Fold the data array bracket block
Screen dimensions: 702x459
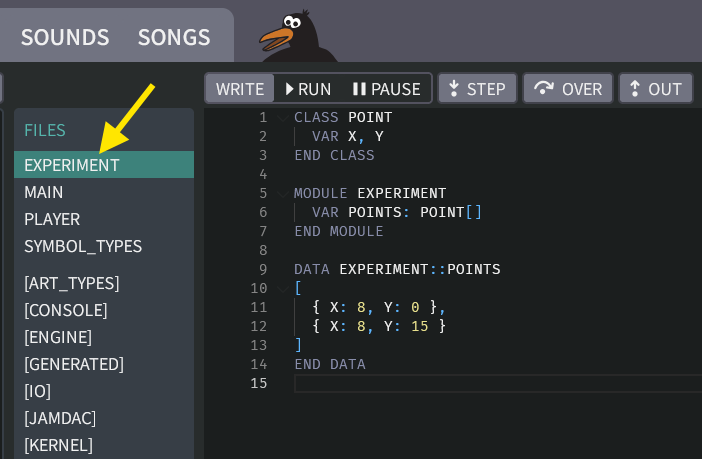click(283, 289)
